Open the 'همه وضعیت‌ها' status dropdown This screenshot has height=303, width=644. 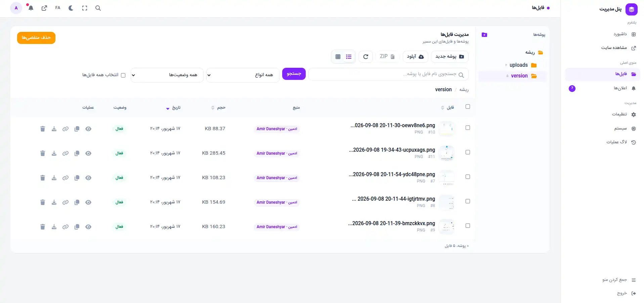coord(167,75)
